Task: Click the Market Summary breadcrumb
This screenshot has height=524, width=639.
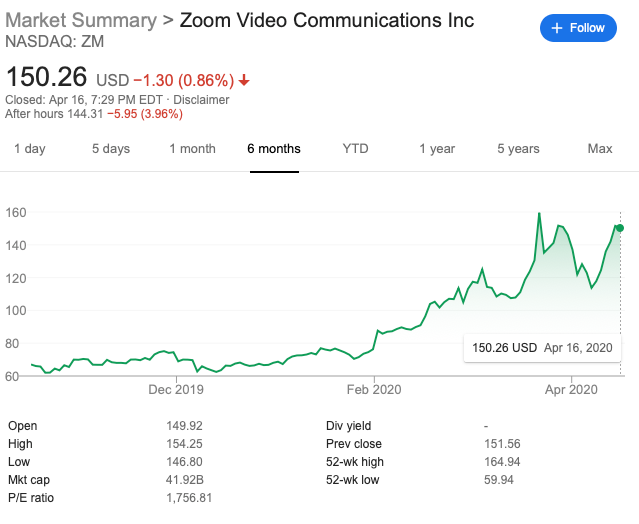Action: (x=81, y=21)
